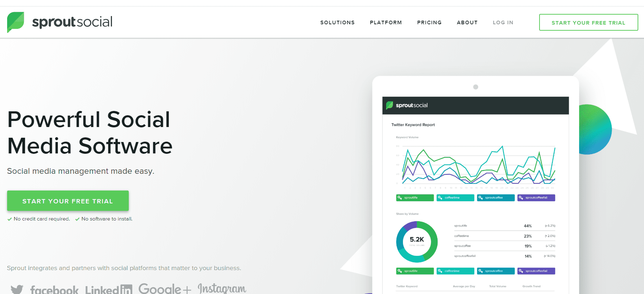Click the sproutlife label in the share table

(461, 226)
